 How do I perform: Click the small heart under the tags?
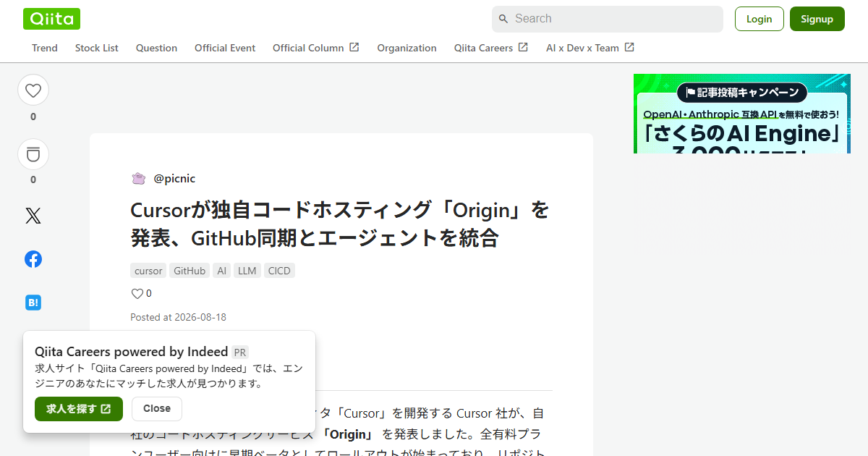(137, 294)
